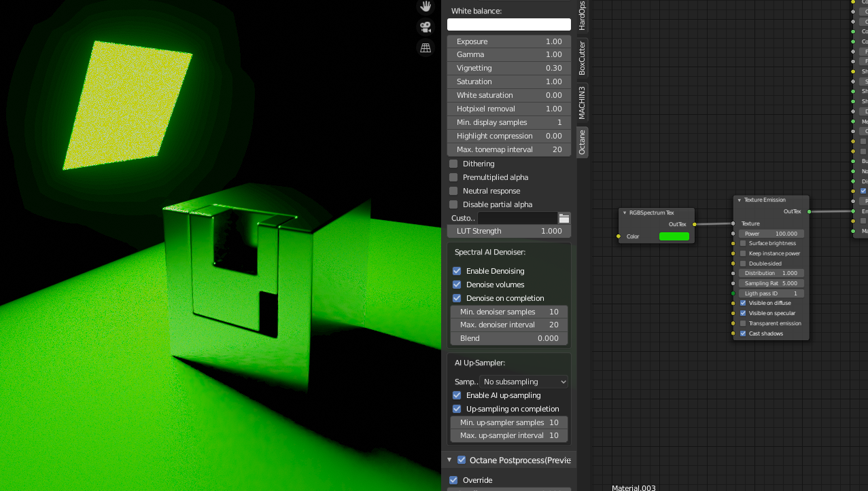This screenshot has width=868, height=491.
Task: Enable Surface brightness on Texture Emission
Action: coord(743,243)
